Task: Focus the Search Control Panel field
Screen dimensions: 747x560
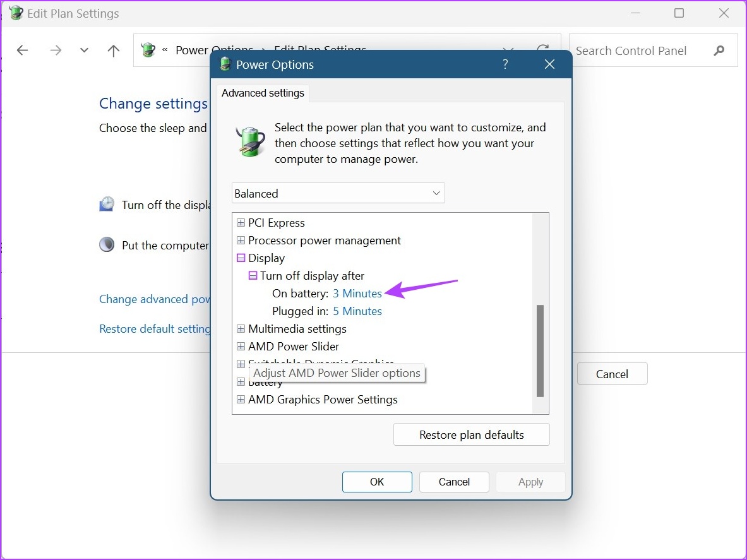Action: coord(653,51)
